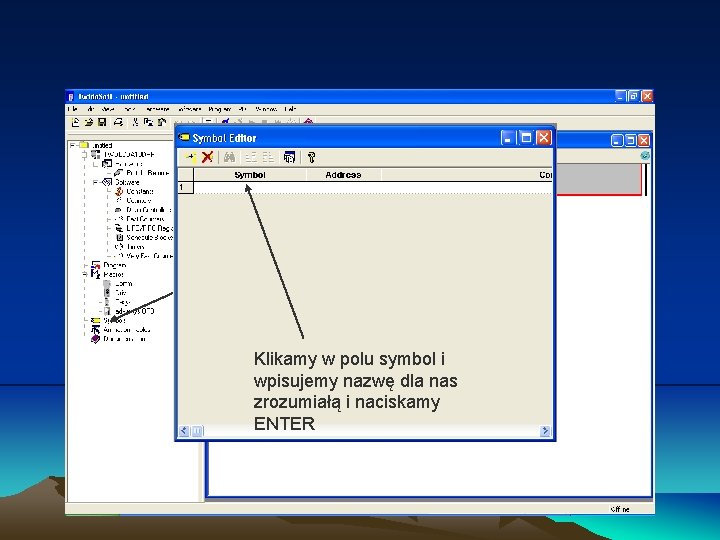
Task: Click the Address cell in row 1
Action: pos(343,187)
